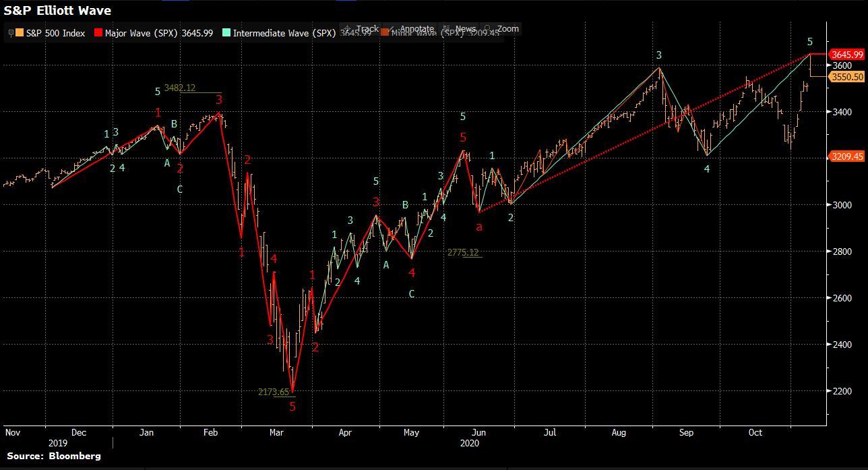The image size is (868, 470).
Task: Click the 2600 value on the price axis
Action: [x=842, y=298]
